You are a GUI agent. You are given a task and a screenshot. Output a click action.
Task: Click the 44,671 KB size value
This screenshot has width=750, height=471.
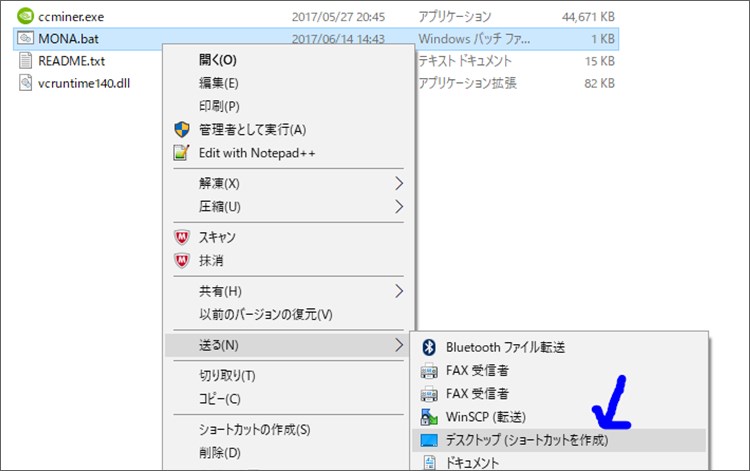click(588, 17)
